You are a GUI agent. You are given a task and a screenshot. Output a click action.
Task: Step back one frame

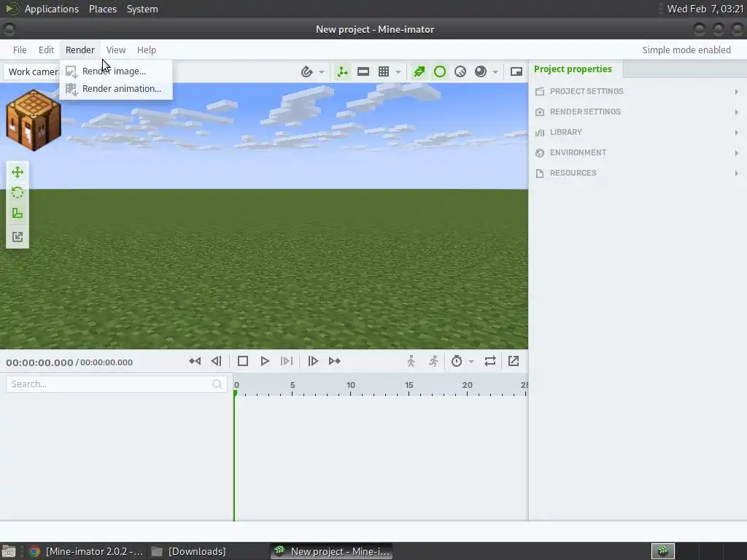(216, 361)
